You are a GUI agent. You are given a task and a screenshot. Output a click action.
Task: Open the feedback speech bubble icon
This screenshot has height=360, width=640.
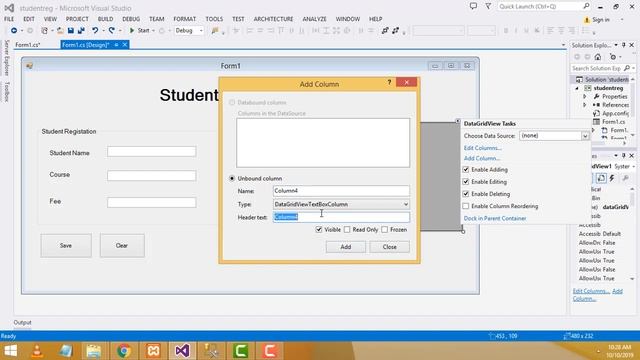click(473, 6)
